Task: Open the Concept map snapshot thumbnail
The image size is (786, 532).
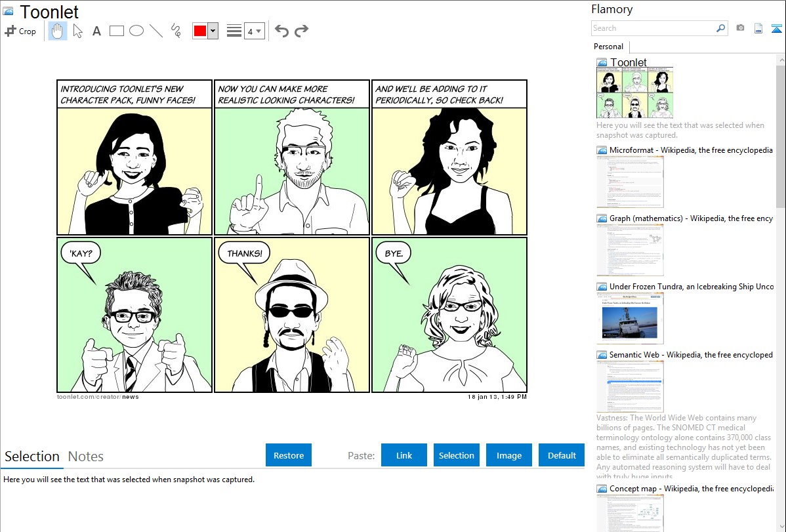Action: click(x=630, y=514)
